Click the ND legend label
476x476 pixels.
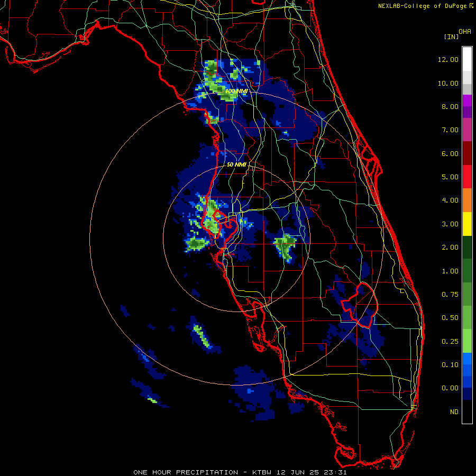pyautogui.click(x=454, y=412)
